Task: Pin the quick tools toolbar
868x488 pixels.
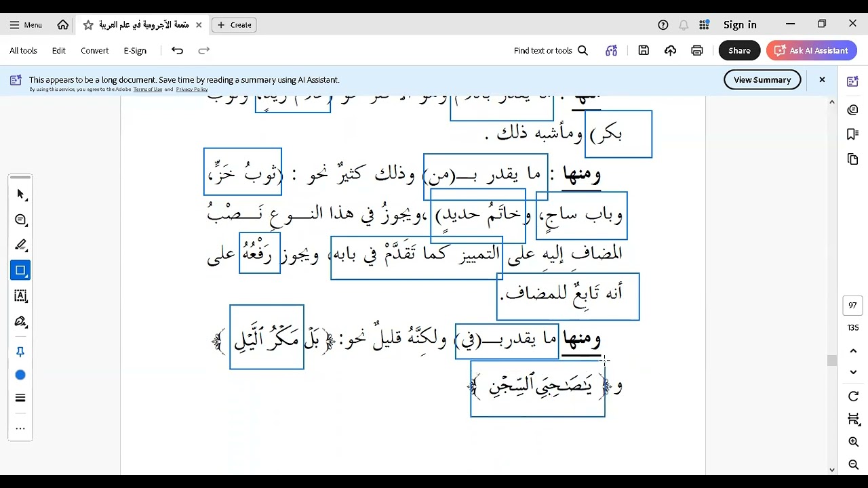Action: click(x=20, y=352)
